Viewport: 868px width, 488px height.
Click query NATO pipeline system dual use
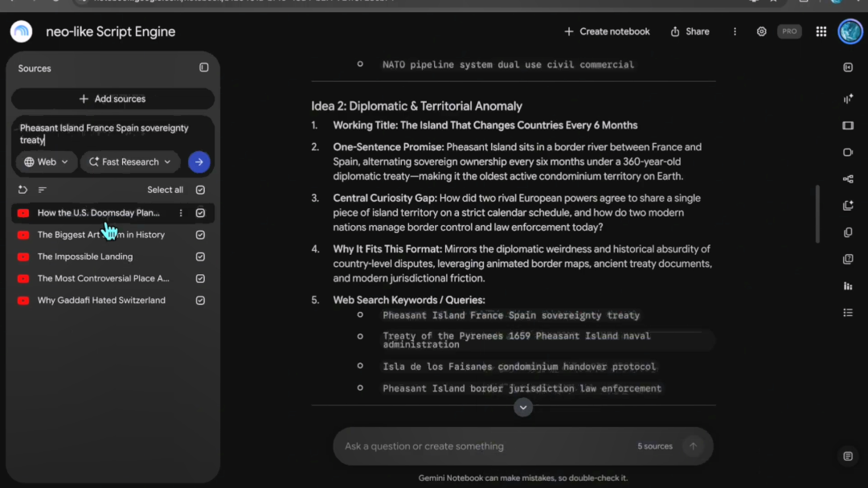[x=508, y=65]
